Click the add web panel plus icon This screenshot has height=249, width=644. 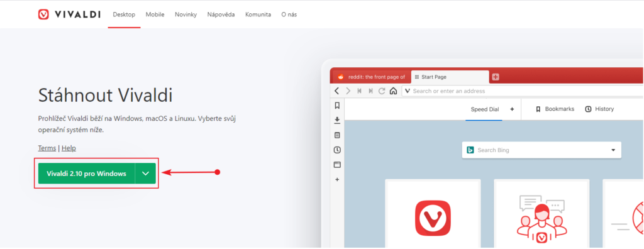[337, 180]
